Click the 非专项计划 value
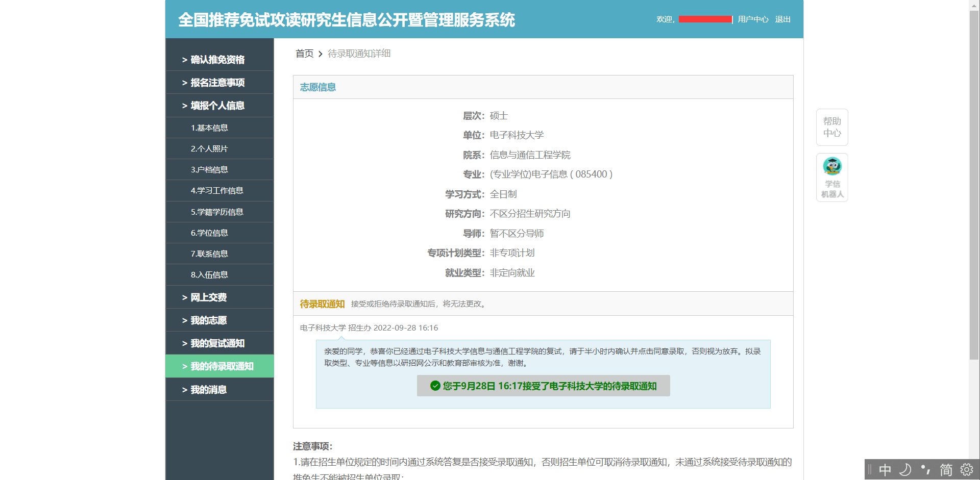Viewport: 980px width, 480px height. [512, 253]
